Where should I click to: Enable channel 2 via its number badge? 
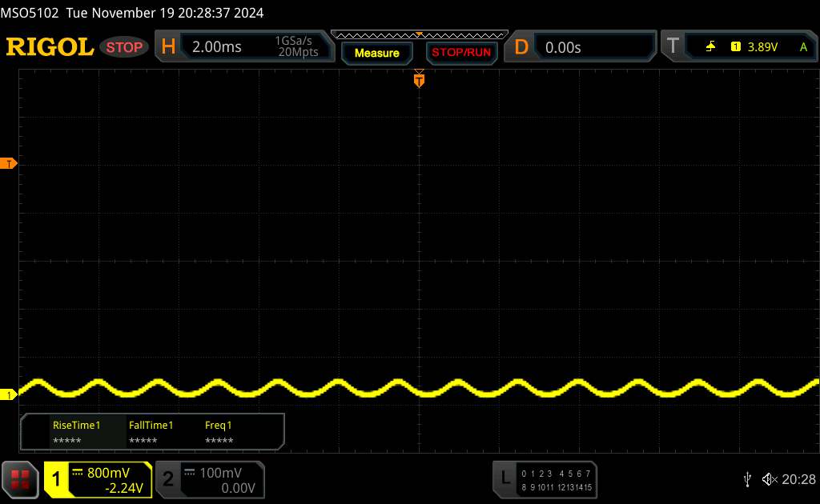(x=168, y=479)
